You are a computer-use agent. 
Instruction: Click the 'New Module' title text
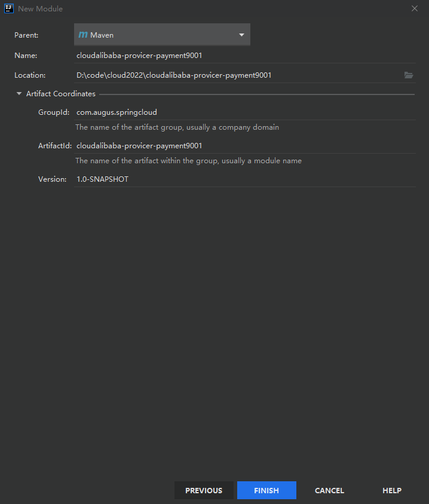pyautogui.click(x=41, y=9)
